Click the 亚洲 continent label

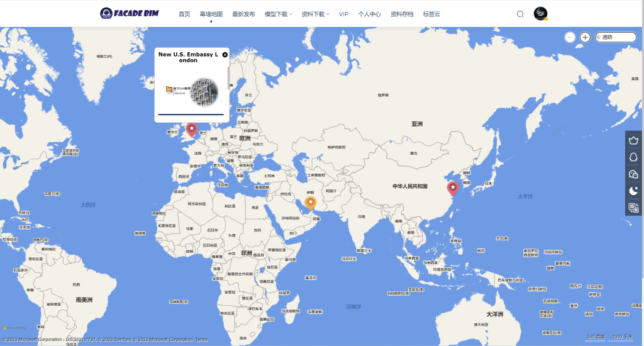point(417,124)
